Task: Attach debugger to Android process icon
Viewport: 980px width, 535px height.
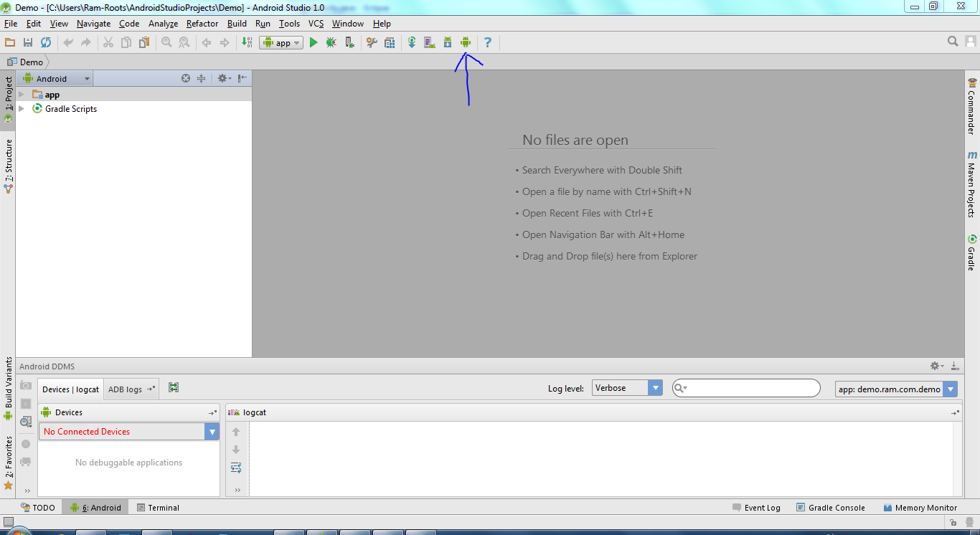Action: 349,43
